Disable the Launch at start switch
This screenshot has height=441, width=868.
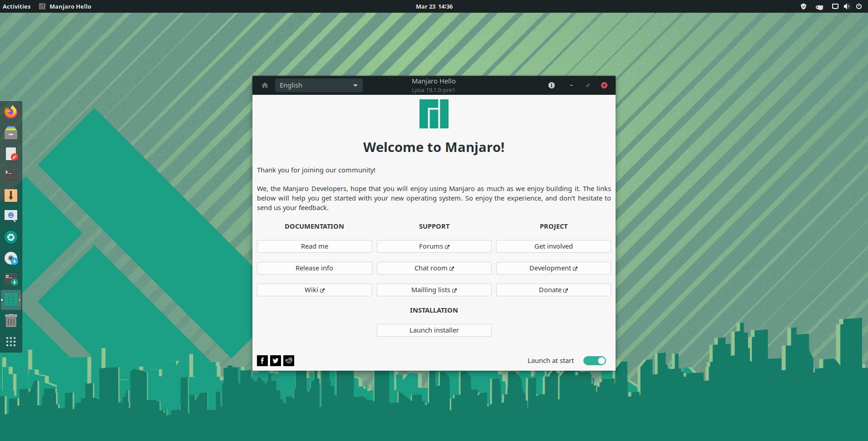point(594,361)
